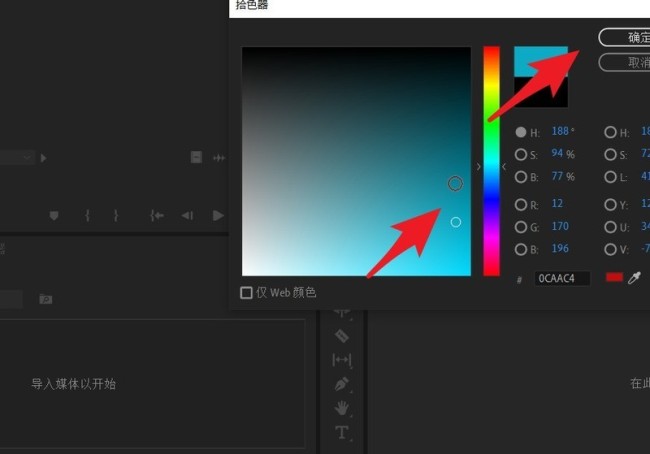Viewport: 650px width, 454px height.
Task: Click the green value field 170
Action: point(560,226)
